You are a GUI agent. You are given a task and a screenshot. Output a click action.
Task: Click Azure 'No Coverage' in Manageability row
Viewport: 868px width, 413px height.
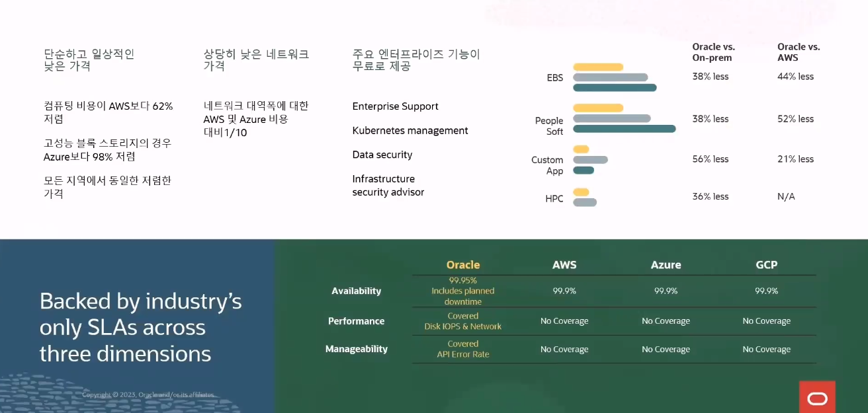666,350
